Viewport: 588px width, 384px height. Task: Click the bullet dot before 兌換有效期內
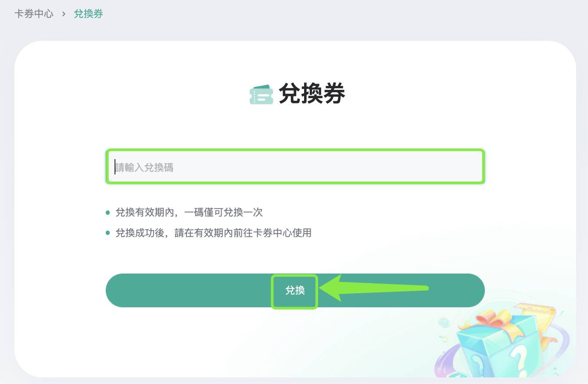[x=108, y=213]
